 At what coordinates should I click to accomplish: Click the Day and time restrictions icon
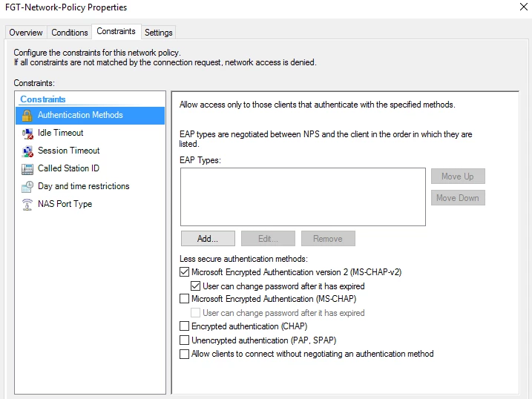(27, 186)
